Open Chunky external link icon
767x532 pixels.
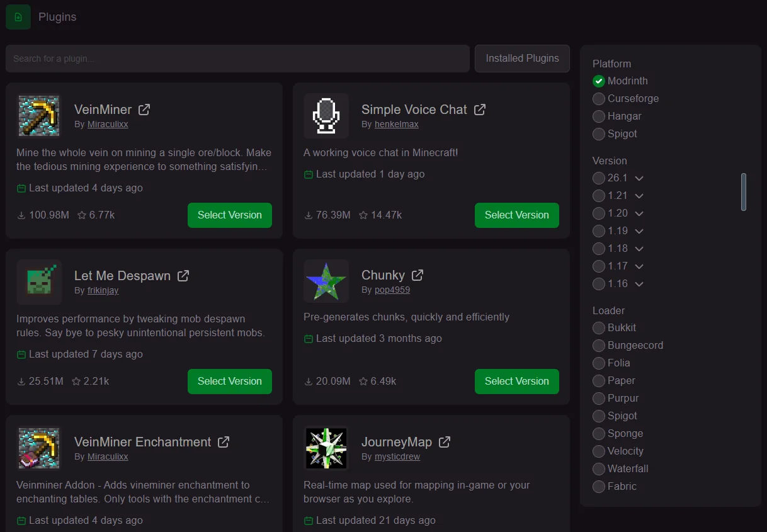tap(418, 275)
